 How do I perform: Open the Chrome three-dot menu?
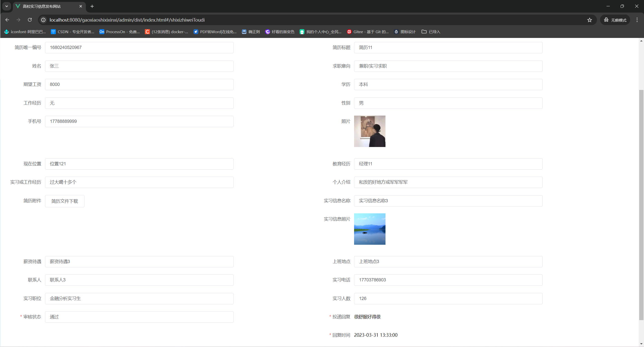637,20
